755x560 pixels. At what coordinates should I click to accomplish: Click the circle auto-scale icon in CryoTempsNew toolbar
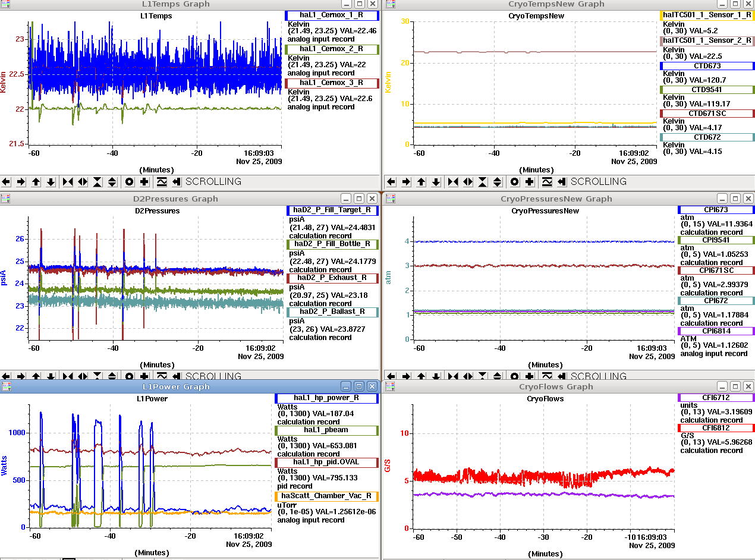[x=515, y=182]
